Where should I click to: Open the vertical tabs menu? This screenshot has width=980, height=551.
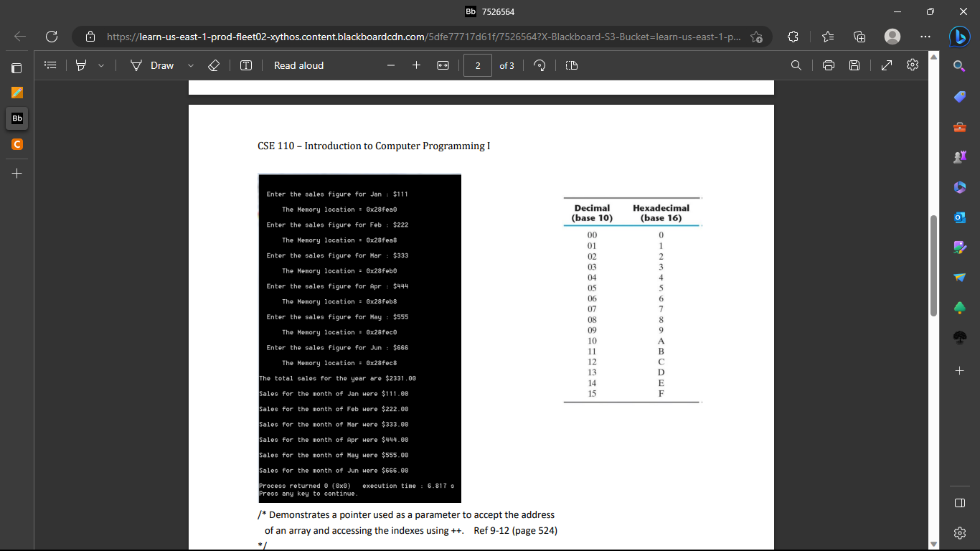tap(16, 67)
